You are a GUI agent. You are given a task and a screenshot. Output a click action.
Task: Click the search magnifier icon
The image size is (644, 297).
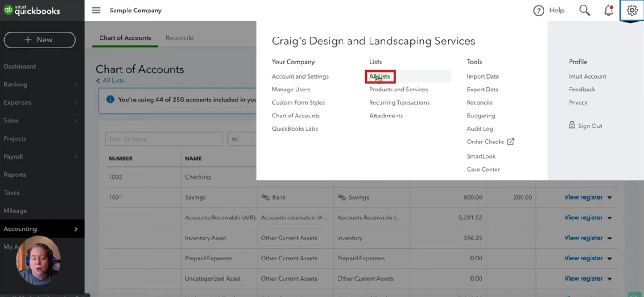[x=584, y=10]
